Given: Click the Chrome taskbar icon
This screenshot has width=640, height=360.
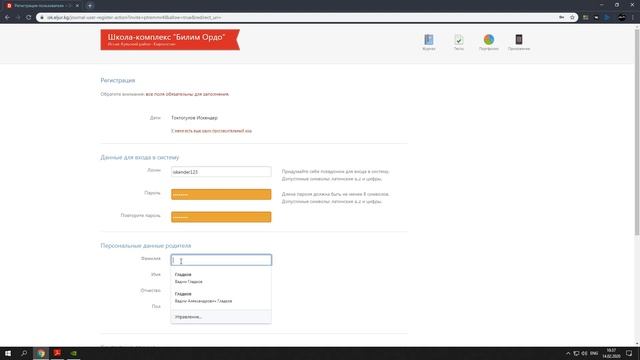Looking at the screenshot, I should click(x=41, y=353).
